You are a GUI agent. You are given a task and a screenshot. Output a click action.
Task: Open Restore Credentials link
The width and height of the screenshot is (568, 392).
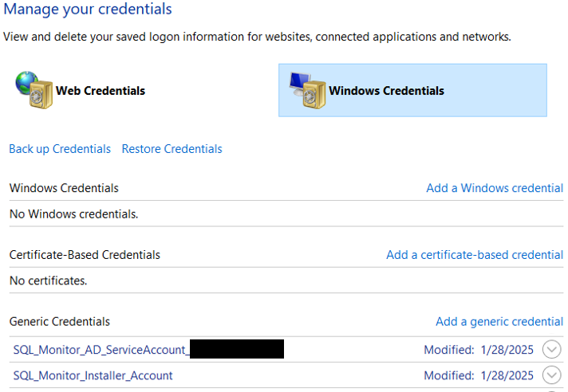click(x=172, y=149)
